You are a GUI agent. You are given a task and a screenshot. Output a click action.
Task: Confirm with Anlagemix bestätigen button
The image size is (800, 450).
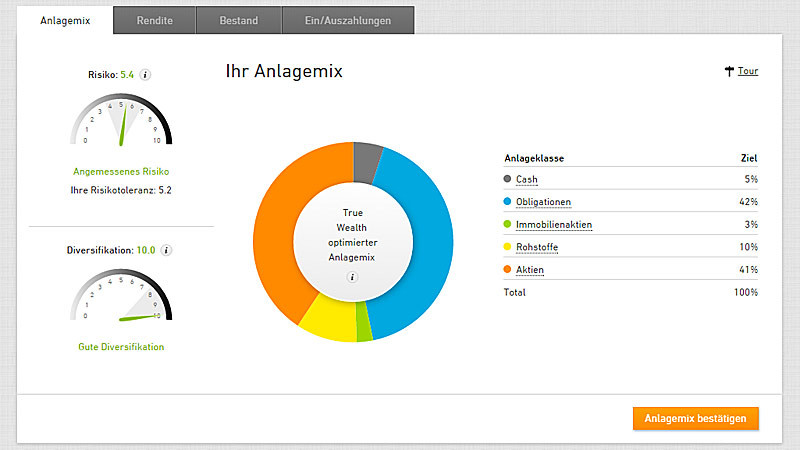click(x=695, y=418)
